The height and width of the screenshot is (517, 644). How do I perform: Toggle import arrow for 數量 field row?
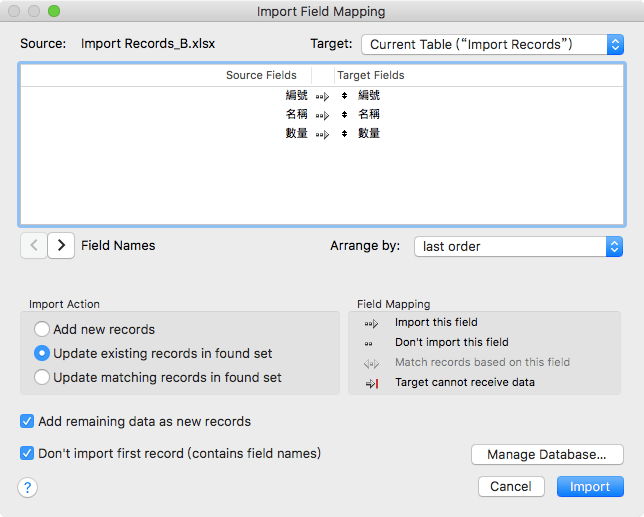(x=322, y=134)
